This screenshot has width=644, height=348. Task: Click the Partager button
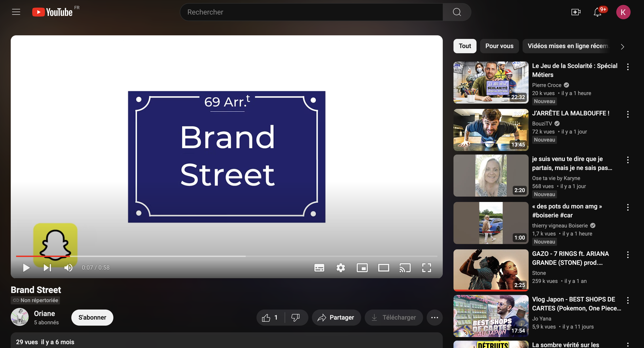click(x=336, y=318)
